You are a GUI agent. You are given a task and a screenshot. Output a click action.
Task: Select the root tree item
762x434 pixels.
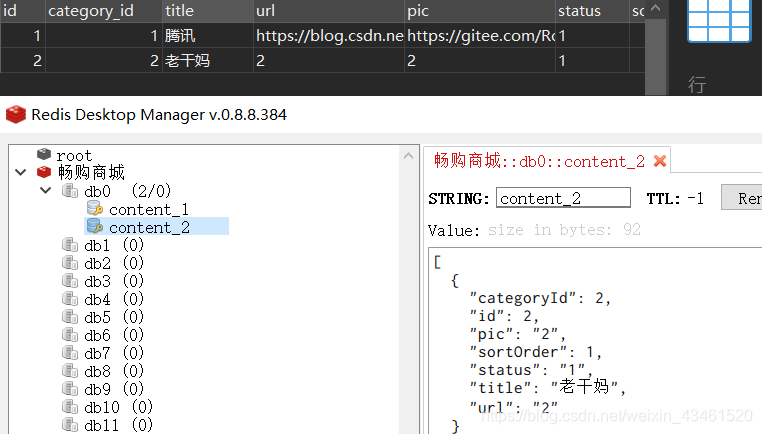point(74,156)
